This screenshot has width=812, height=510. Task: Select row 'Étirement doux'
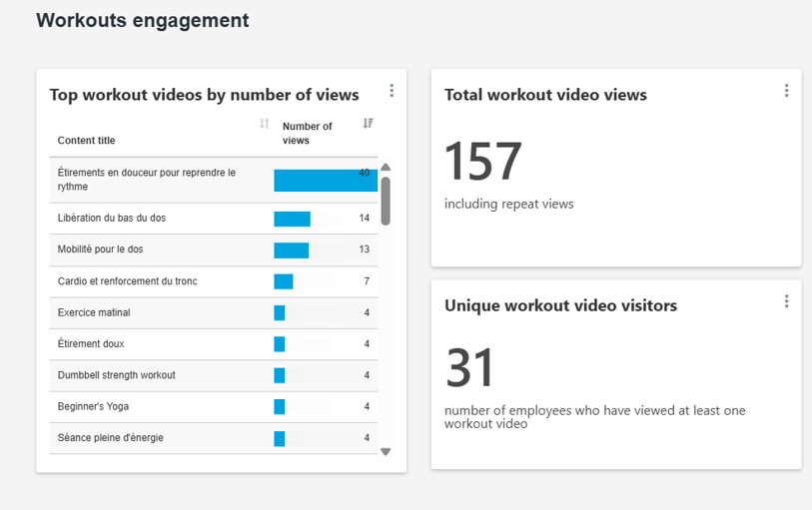(214, 344)
